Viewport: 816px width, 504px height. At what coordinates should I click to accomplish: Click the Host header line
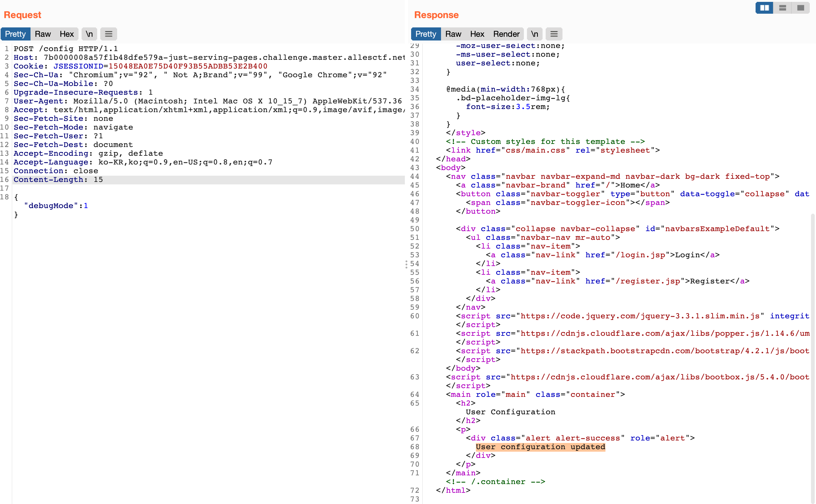[x=209, y=57]
